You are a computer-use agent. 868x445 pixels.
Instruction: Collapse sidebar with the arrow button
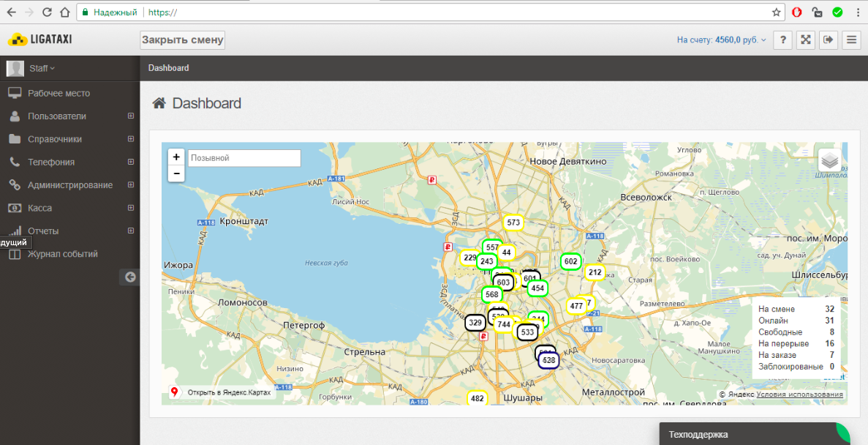(129, 277)
